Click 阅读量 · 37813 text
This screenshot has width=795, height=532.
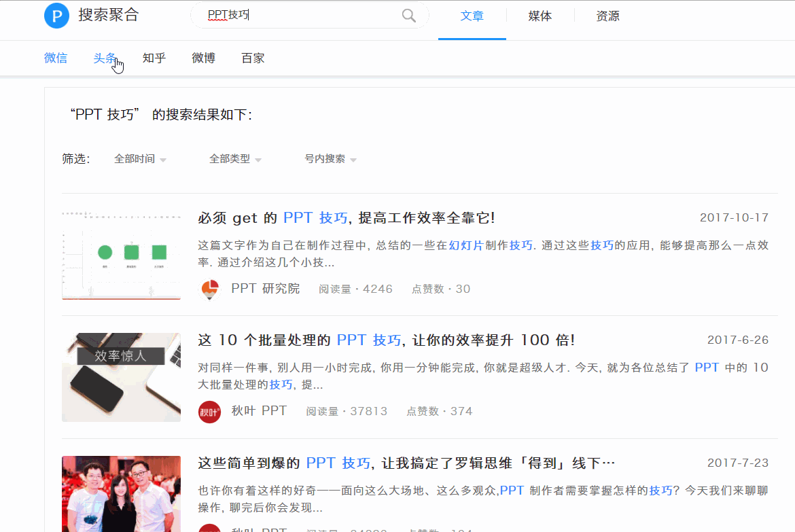coord(347,411)
